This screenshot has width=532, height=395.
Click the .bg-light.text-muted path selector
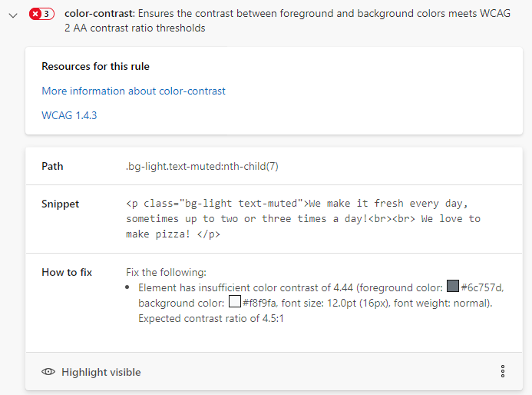[207, 166]
